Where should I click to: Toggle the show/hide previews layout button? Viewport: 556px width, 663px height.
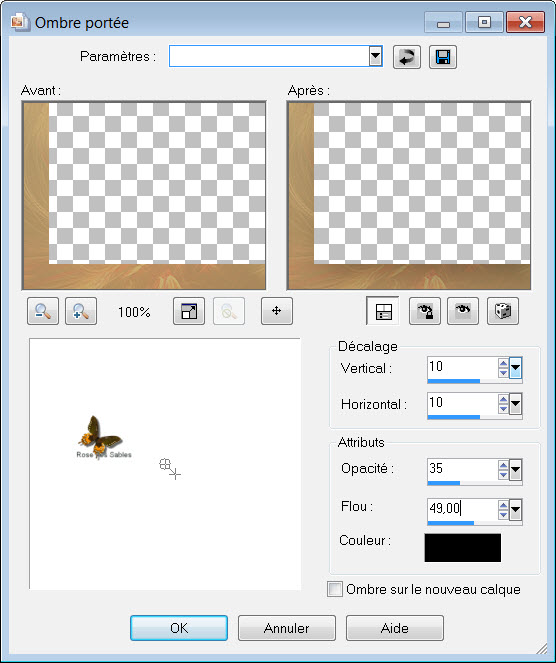[x=383, y=311]
